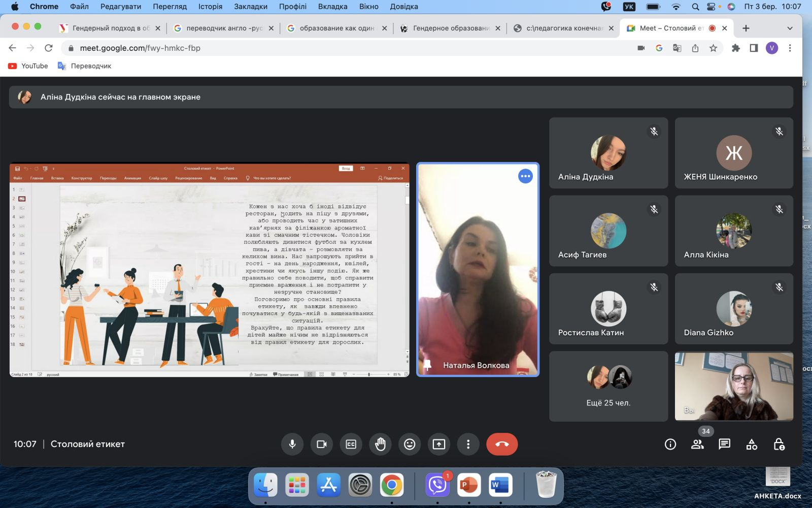This screenshot has width=812, height=508.
Task: Open the chat with everyone panel
Action: [x=725, y=444]
